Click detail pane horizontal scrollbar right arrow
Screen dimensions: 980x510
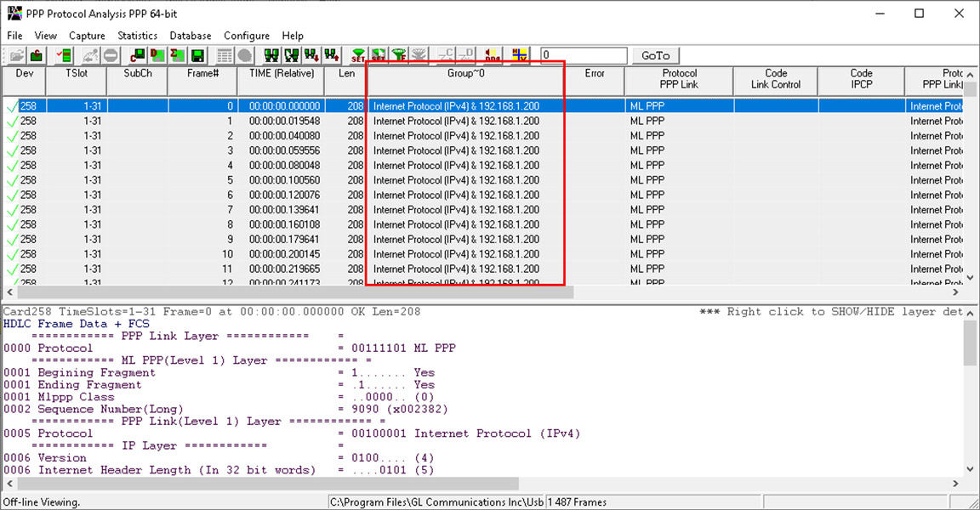pyautogui.click(x=955, y=483)
